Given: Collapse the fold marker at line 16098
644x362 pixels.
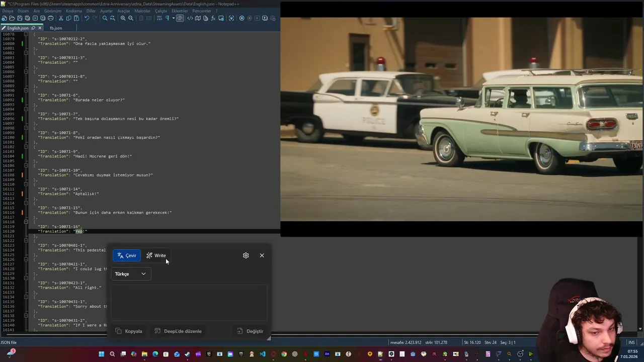Looking at the screenshot, I should pos(26,128).
